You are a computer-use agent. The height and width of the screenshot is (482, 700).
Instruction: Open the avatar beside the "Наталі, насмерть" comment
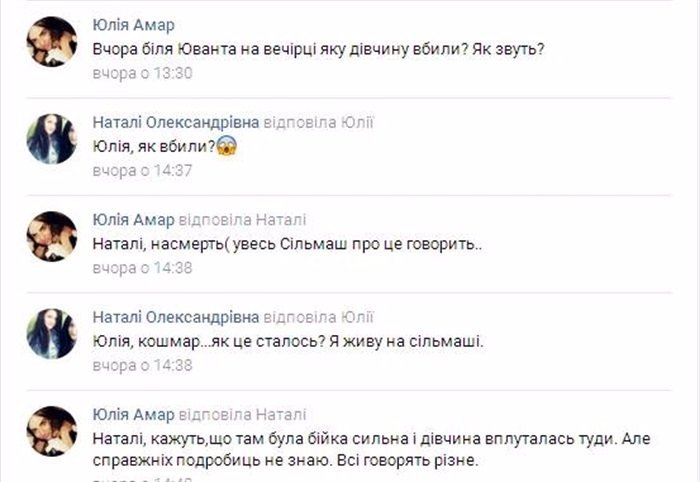52,236
